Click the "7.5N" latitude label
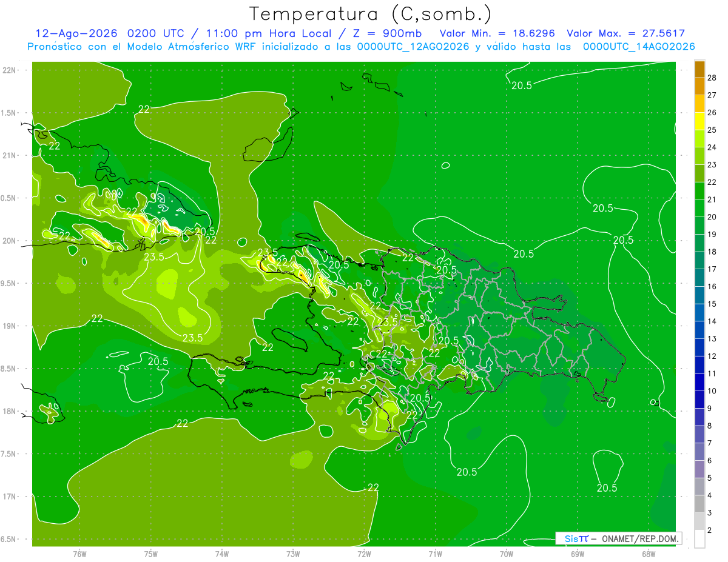This screenshot has width=728, height=562. 9,454
